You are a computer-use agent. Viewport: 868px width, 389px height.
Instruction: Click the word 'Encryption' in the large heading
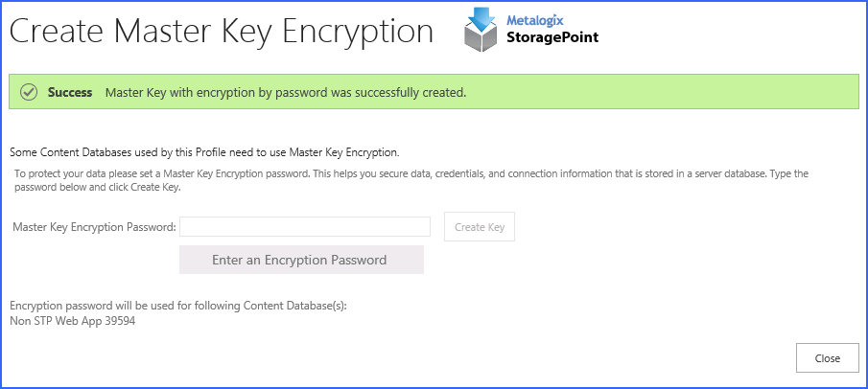click(x=359, y=31)
